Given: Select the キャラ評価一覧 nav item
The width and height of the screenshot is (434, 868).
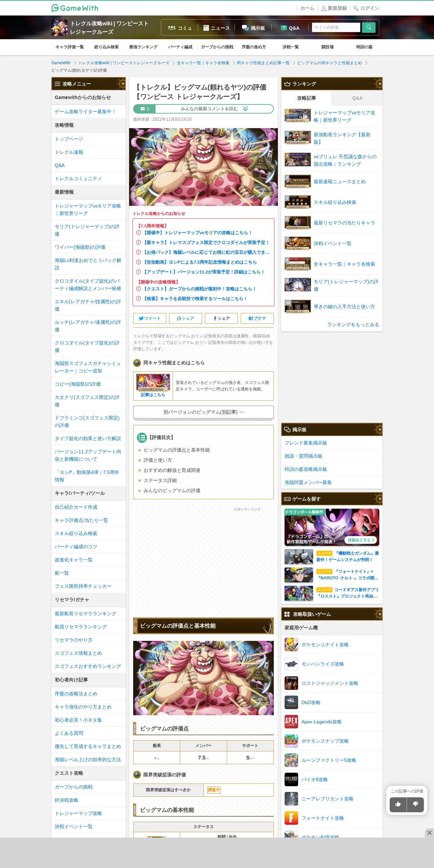Looking at the screenshot, I should click(x=70, y=47).
